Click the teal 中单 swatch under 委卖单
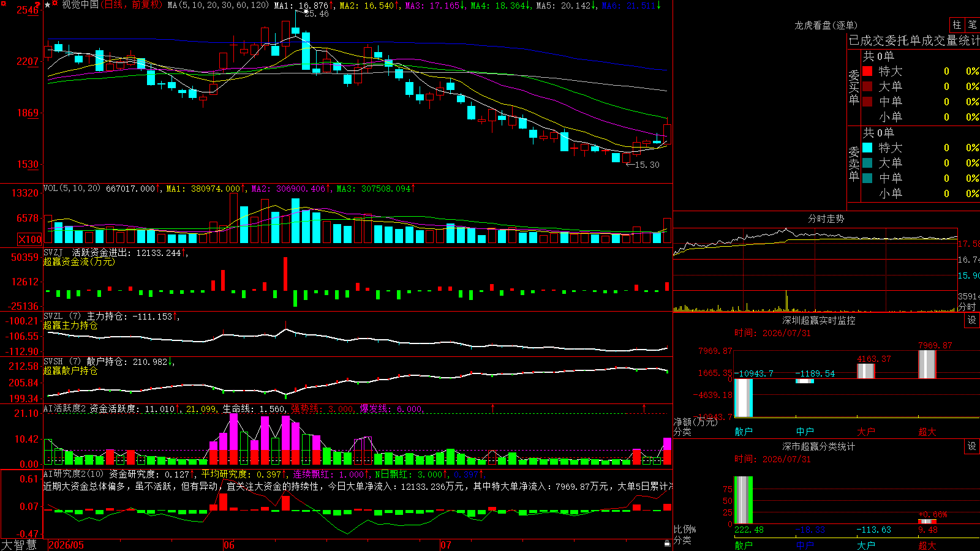Viewport: 980px width, 551px height. 867,178
